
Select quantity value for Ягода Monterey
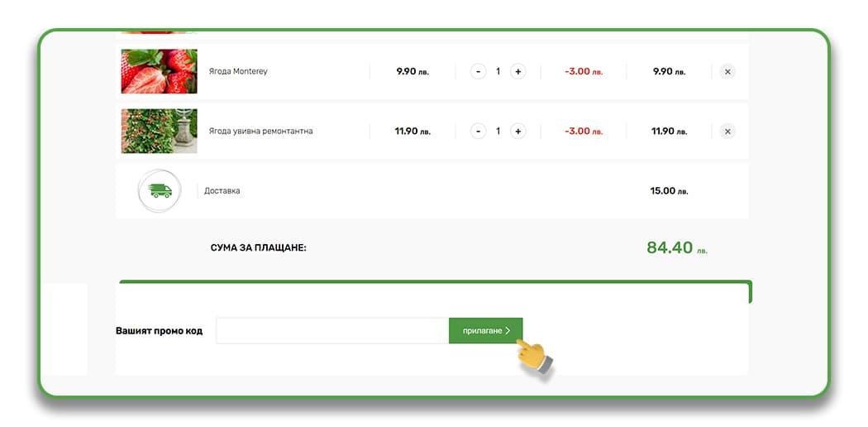498,72
